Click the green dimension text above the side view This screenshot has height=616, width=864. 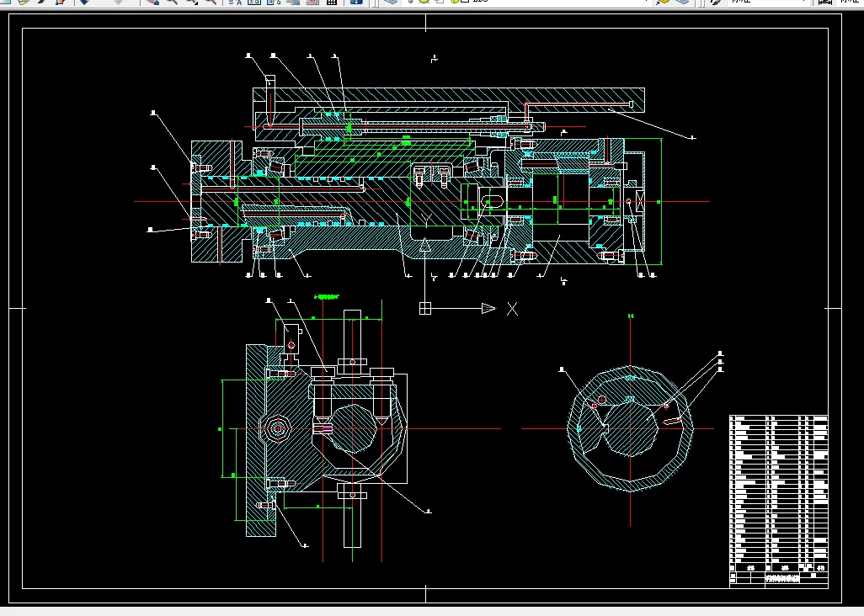326,297
